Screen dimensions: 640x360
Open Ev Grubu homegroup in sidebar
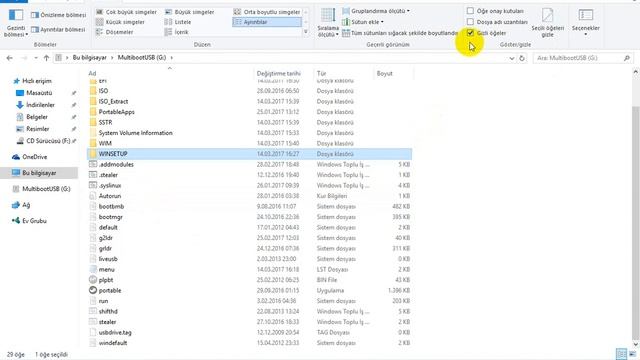coord(29,221)
